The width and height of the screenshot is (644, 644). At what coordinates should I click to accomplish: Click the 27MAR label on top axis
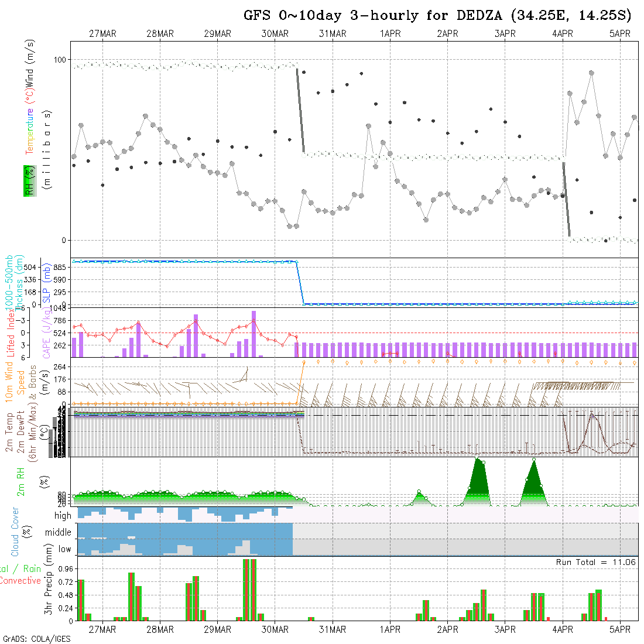(102, 34)
